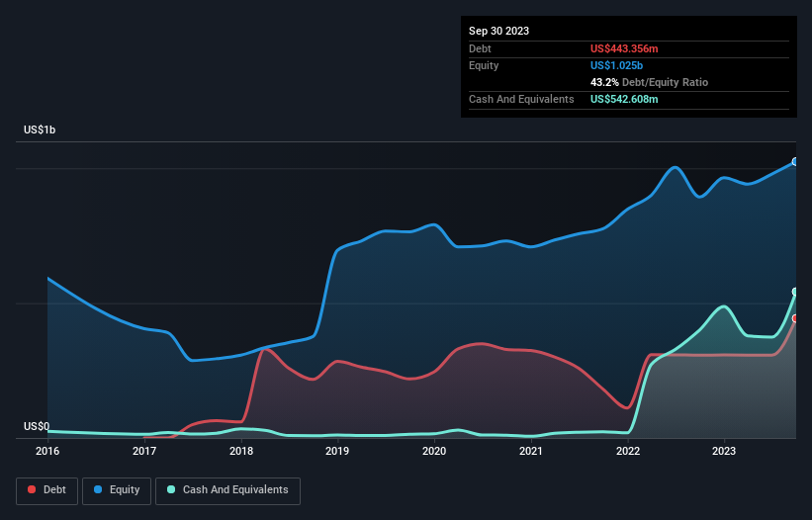Click the 2016 x-axis label
The width and height of the screenshot is (812, 520).
pyautogui.click(x=47, y=451)
